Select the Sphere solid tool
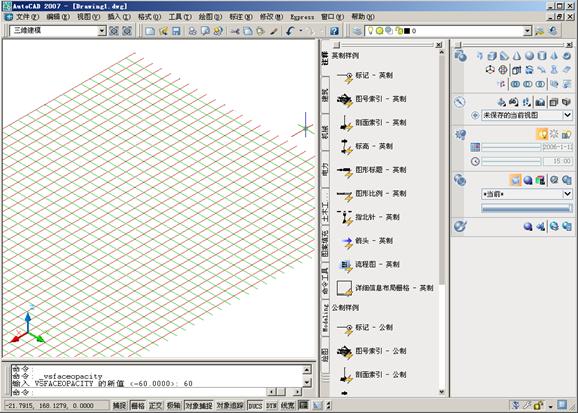 pyautogui.click(x=529, y=56)
